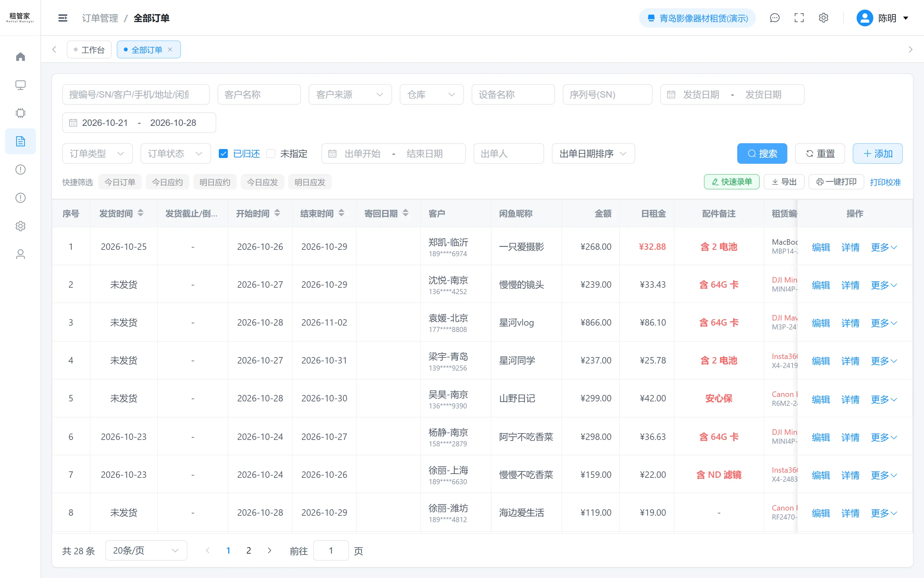Open the 订单类型 dropdown
Screen dimensions: 924x578
click(97, 154)
